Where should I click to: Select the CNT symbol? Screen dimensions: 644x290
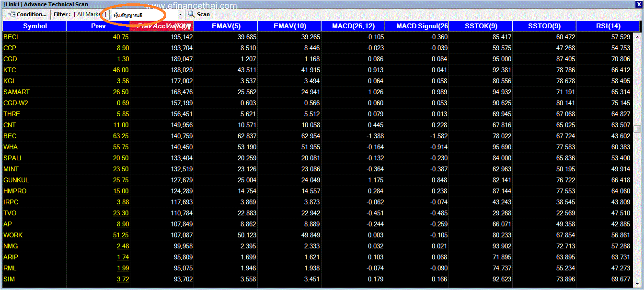tap(10, 125)
